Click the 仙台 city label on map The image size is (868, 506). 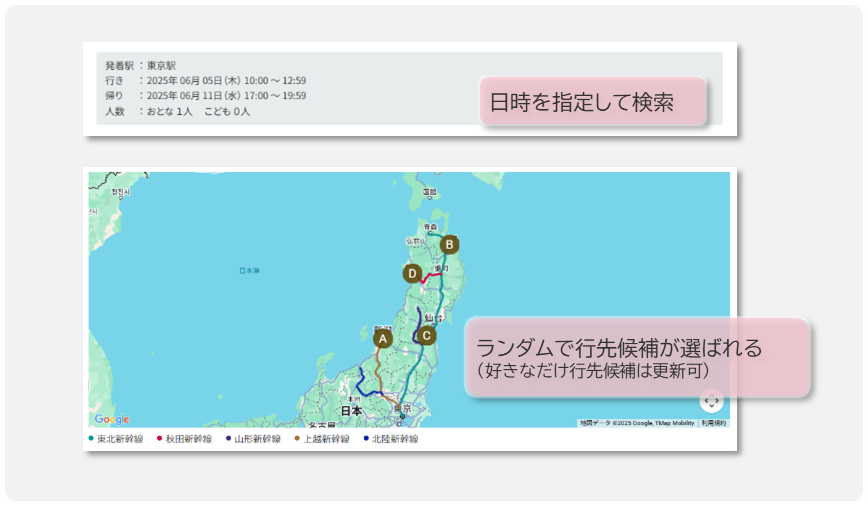433,318
